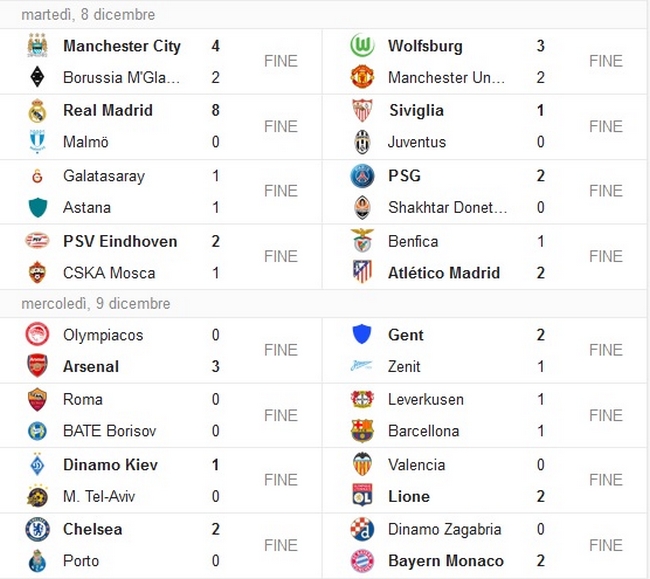Click the Dinamo Kiev team name
The width and height of the screenshot is (650, 579).
click(110, 465)
